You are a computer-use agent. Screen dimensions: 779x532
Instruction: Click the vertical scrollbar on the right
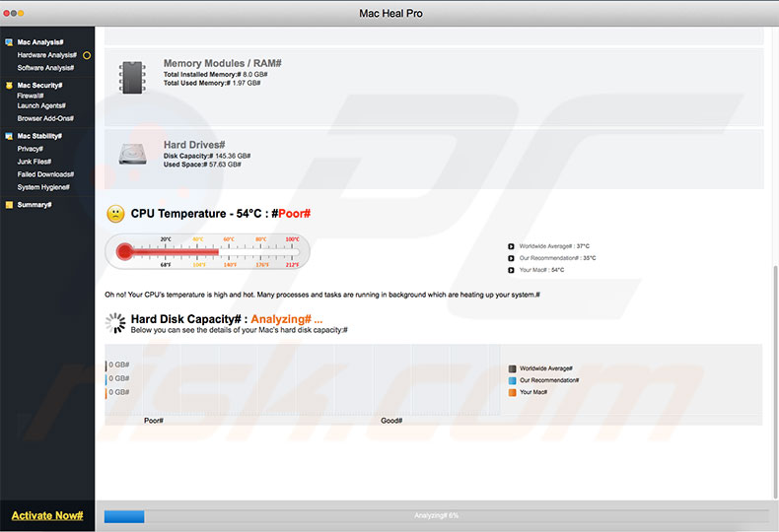775,382
